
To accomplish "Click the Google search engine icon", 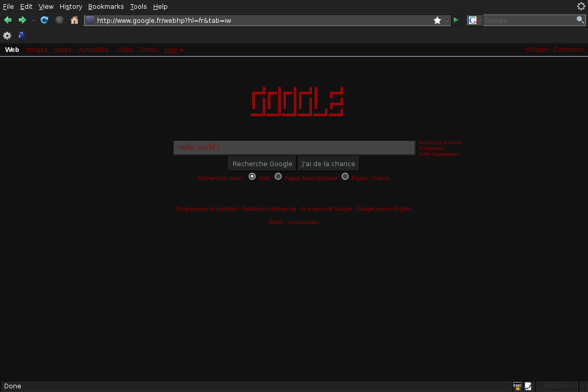I will tap(473, 20).
